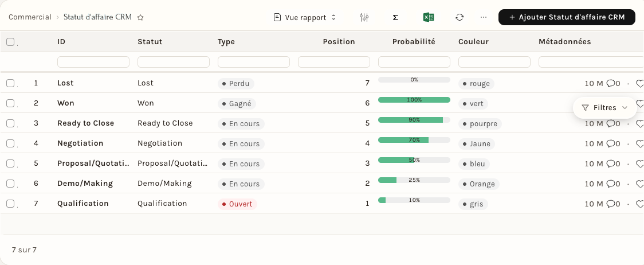The height and width of the screenshot is (265, 644).
Task: Sort by the Probabilité column header
Action: coord(414,41)
